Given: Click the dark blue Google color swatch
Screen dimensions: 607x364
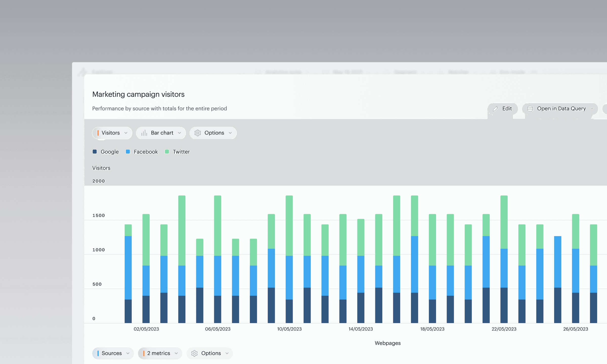Looking at the screenshot, I should (95, 152).
